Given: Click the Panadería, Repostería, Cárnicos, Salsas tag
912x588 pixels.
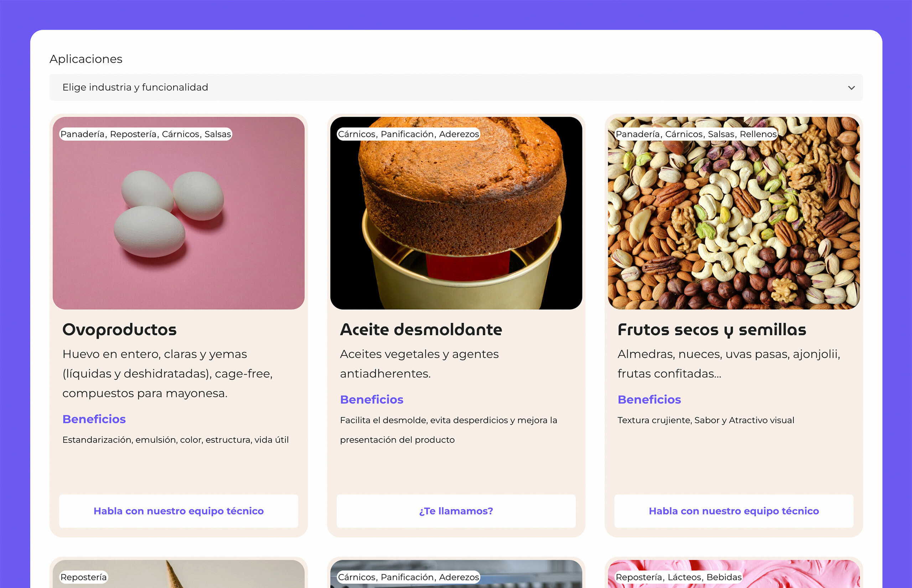Looking at the screenshot, I should point(146,134).
